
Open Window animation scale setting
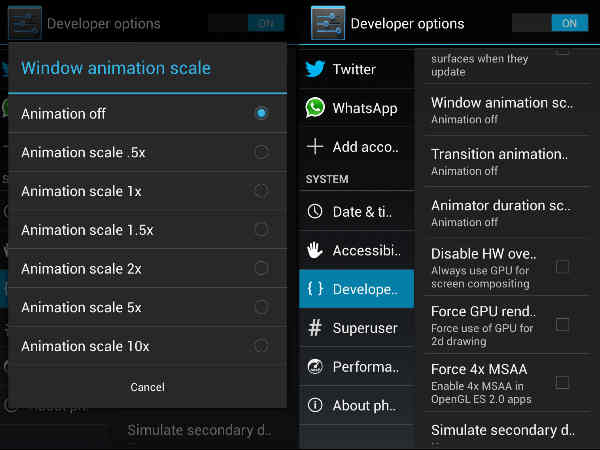pos(500,110)
